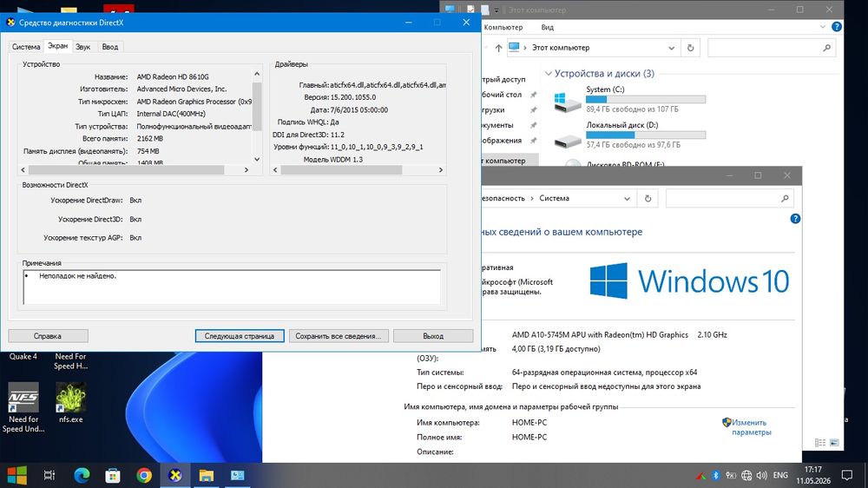This screenshot has height=488, width=868.
Task: Click the Выход button
Action: click(x=433, y=336)
